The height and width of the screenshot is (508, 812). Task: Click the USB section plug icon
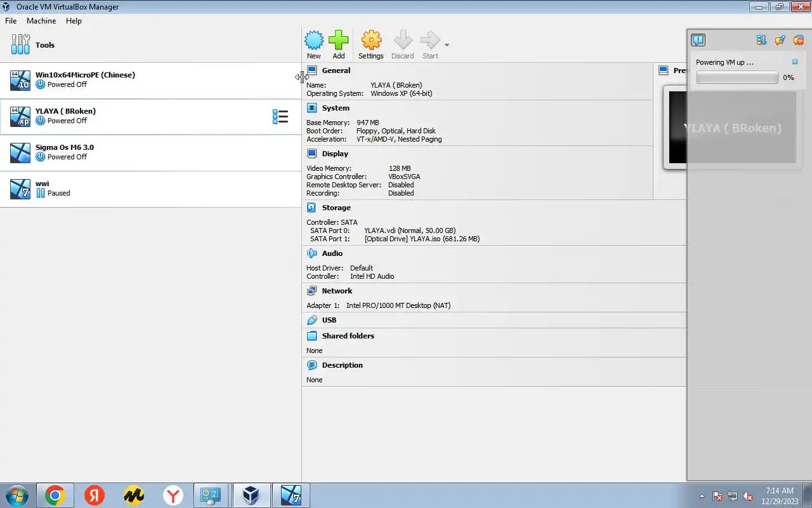pyautogui.click(x=311, y=320)
